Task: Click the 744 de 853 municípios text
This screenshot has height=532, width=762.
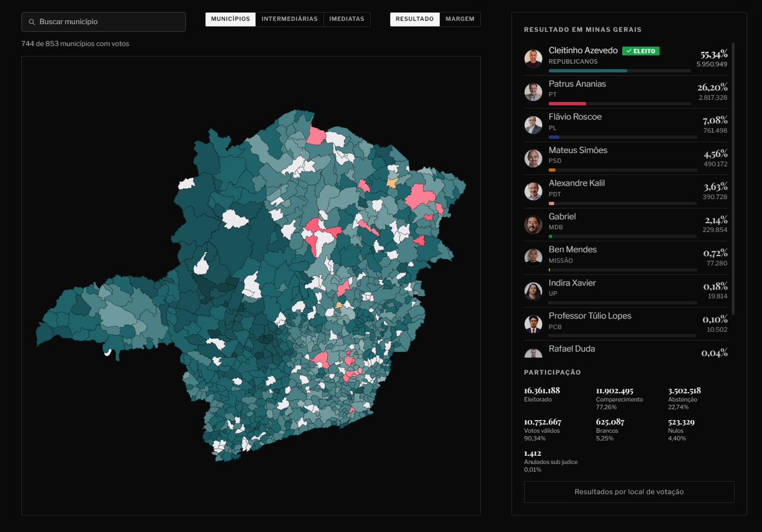Action: point(76,44)
